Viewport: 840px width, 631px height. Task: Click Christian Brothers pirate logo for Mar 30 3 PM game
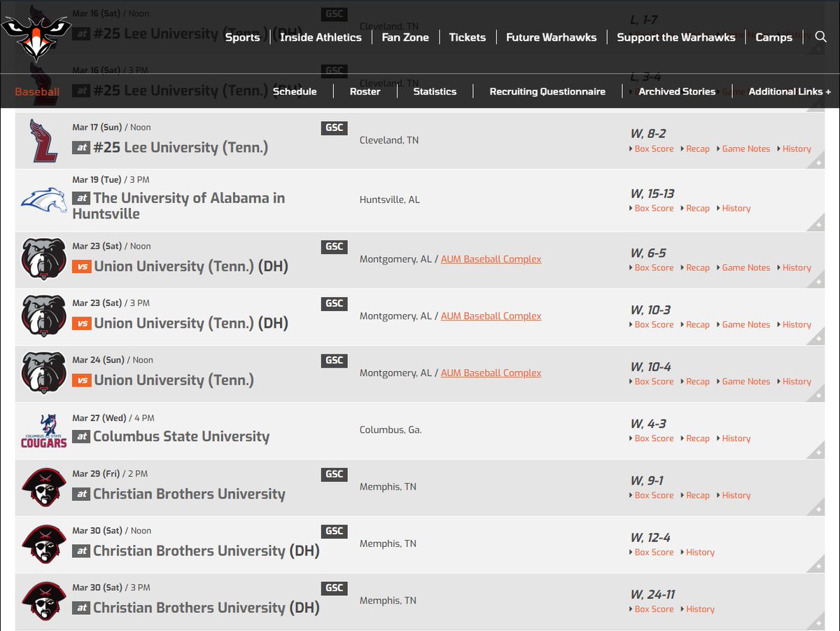pyautogui.click(x=44, y=601)
